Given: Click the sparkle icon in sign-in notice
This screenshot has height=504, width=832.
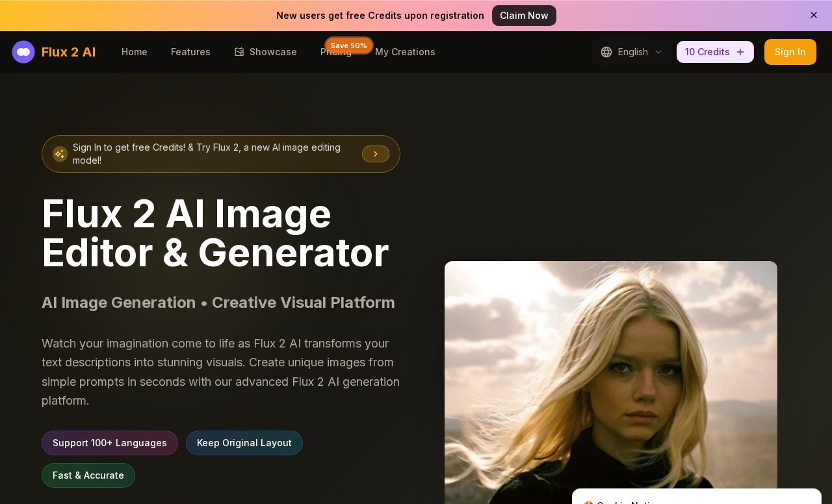Looking at the screenshot, I should [x=60, y=154].
